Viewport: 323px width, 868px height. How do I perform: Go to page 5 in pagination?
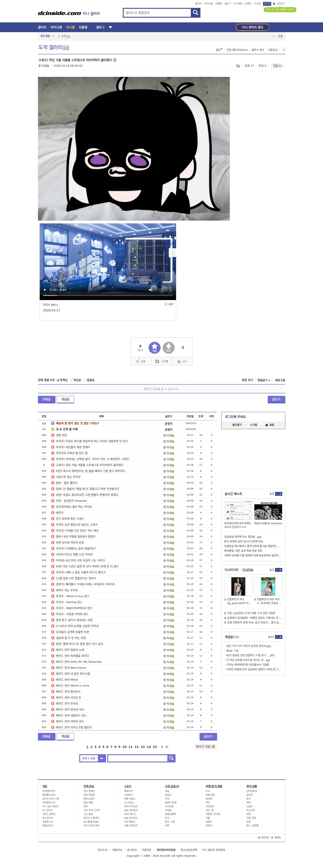pyautogui.click(x=103, y=747)
